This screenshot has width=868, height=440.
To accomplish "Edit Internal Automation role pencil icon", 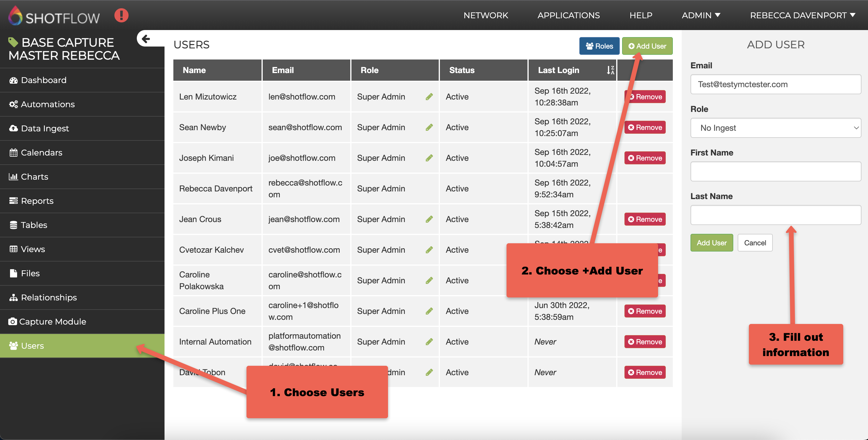I will pos(429,342).
